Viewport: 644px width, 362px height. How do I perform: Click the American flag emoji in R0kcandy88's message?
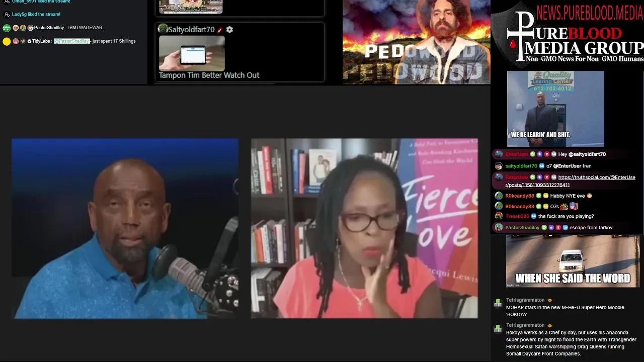coord(574,206)
